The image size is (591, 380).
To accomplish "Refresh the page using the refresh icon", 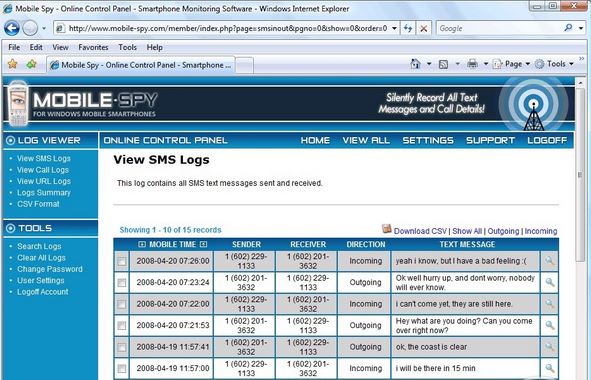I will coord(407,28).
